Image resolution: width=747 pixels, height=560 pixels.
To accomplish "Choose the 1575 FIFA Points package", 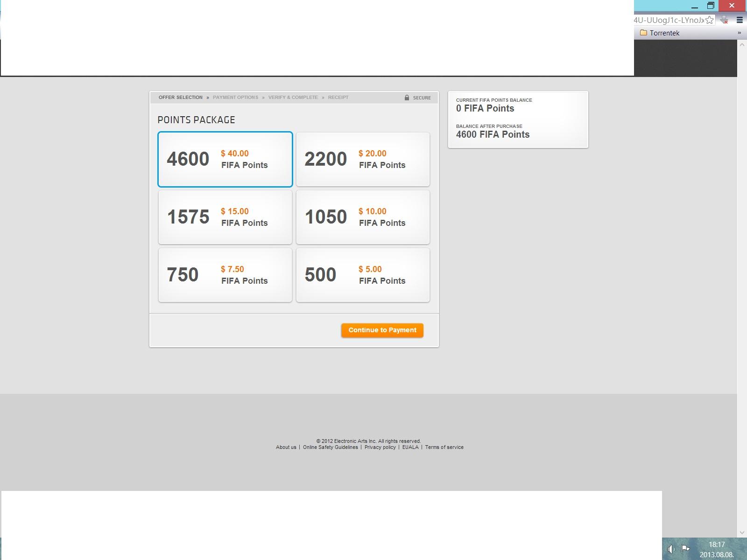I will click(x=225, y=217).
